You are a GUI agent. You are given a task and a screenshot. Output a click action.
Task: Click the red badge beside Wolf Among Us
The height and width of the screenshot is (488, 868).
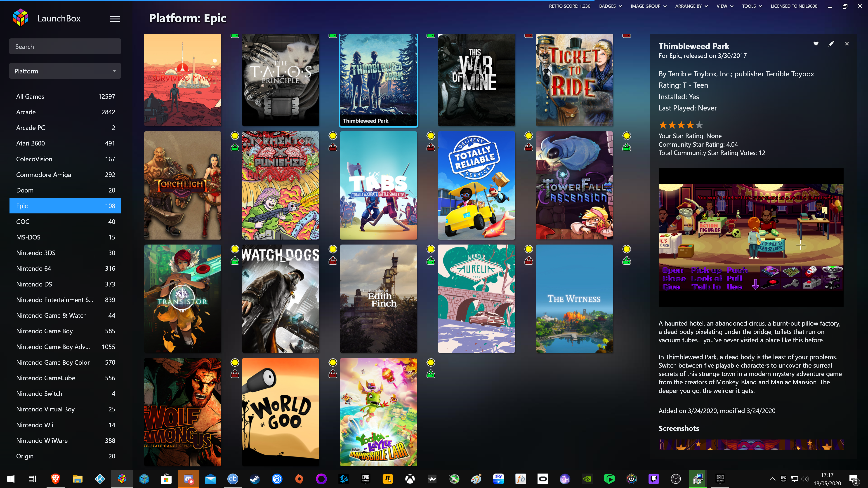[235, 374]
